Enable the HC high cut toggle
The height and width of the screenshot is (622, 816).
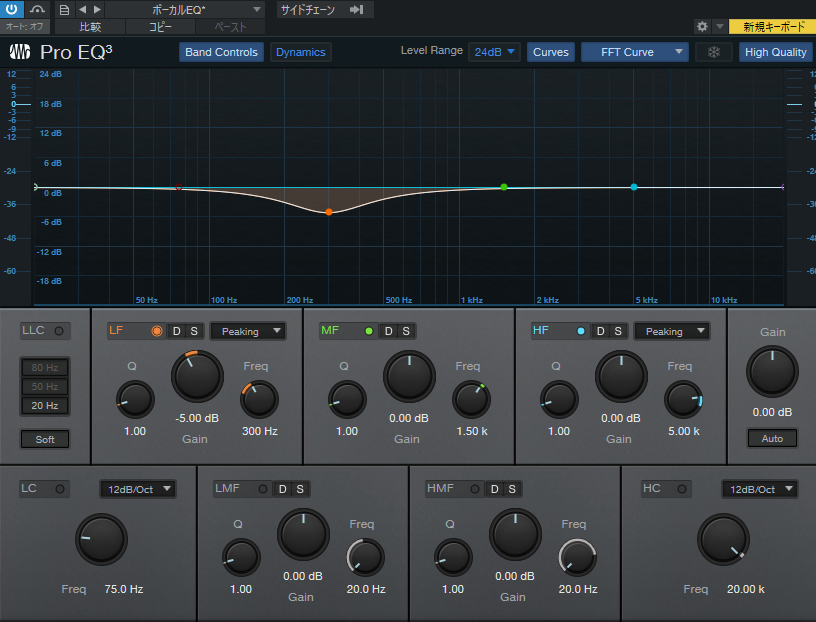[x=682, y=489]
